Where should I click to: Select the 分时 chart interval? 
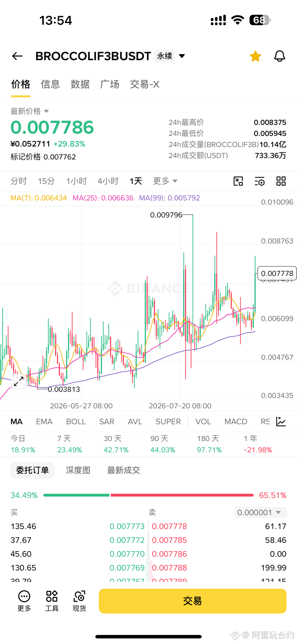pos(19,181)
